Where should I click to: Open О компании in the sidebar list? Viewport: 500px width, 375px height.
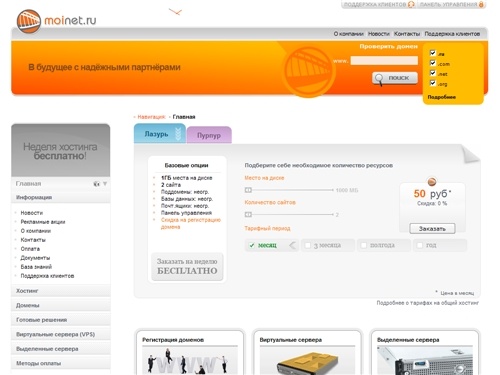coord(36,231)
